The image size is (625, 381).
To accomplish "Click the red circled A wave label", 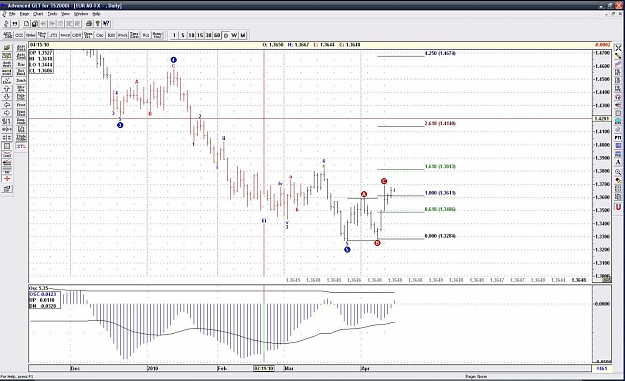I will coord(364,194).
